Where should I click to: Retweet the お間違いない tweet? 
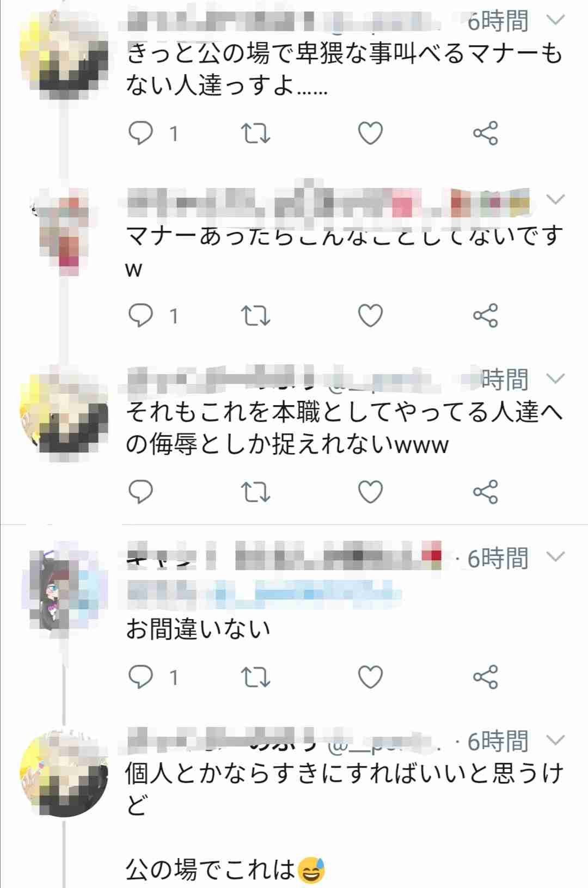click(x=255, y=677)
